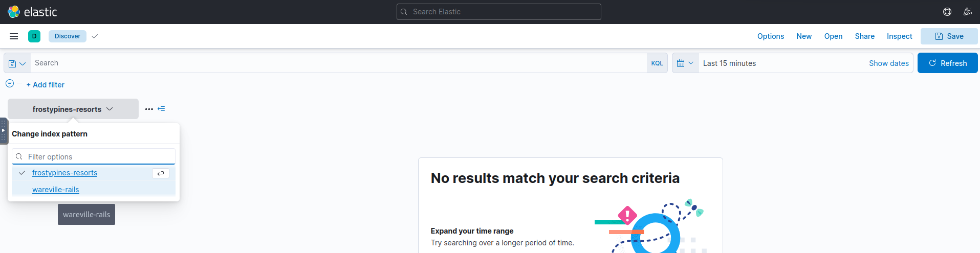Select wareville-rails from index pattern list
This screenshot has height=253, width=980.
[x=56, y=190]
